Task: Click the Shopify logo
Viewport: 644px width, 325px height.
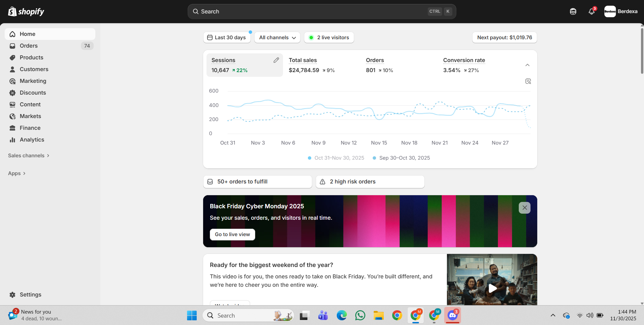Action: [x=26, y=11]
